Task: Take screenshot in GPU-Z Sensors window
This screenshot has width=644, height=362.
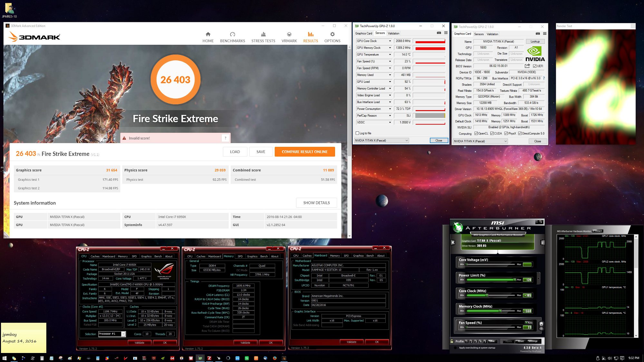Action: tap(439, 33)
